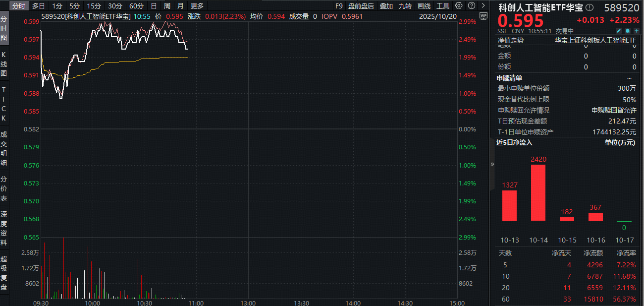Screen dimensions: 644x306
Task: Click the pencil edit note icon
Action: [618, 31]
